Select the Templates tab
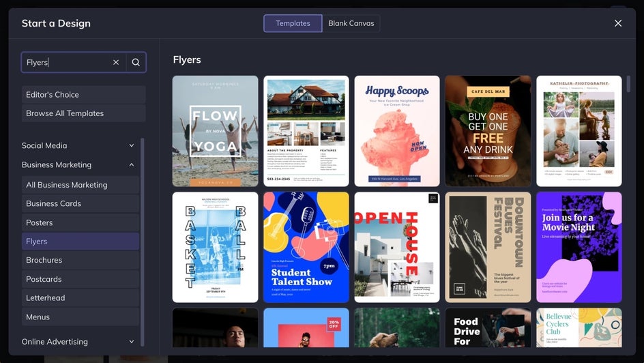 pos(293,23)
